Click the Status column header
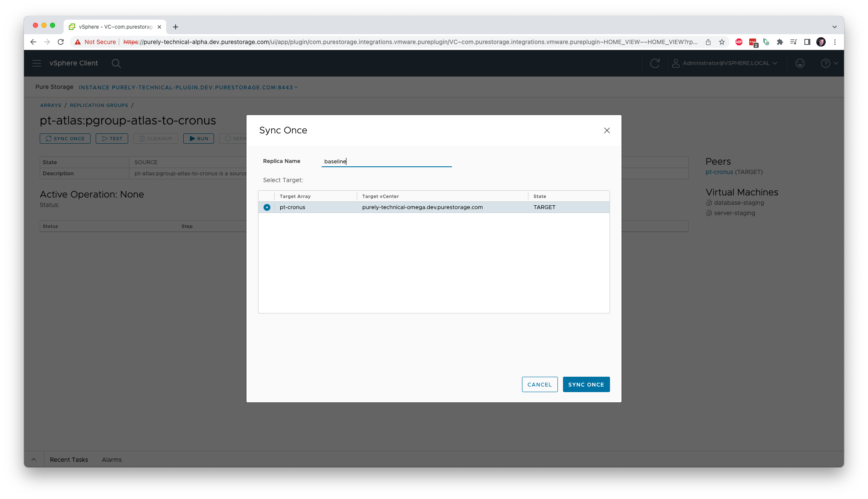868x499 pixels. point(50,226)
